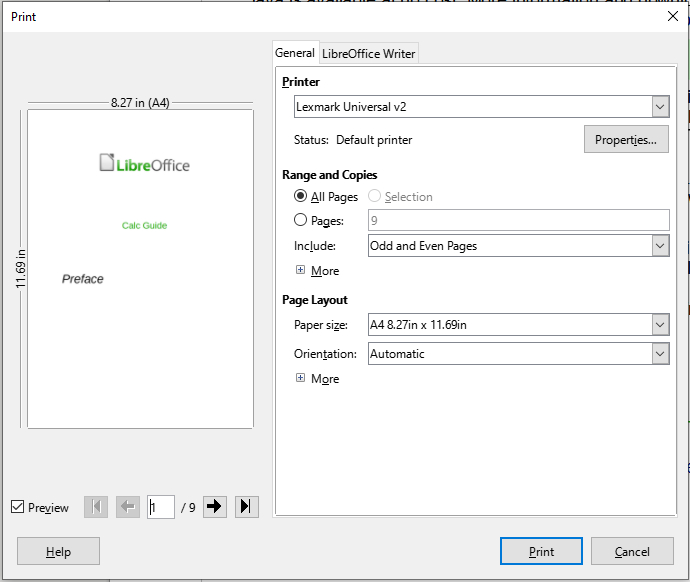
Task: Open the Orientation Automatic dropdown
Action: click(x=518, y=354)
